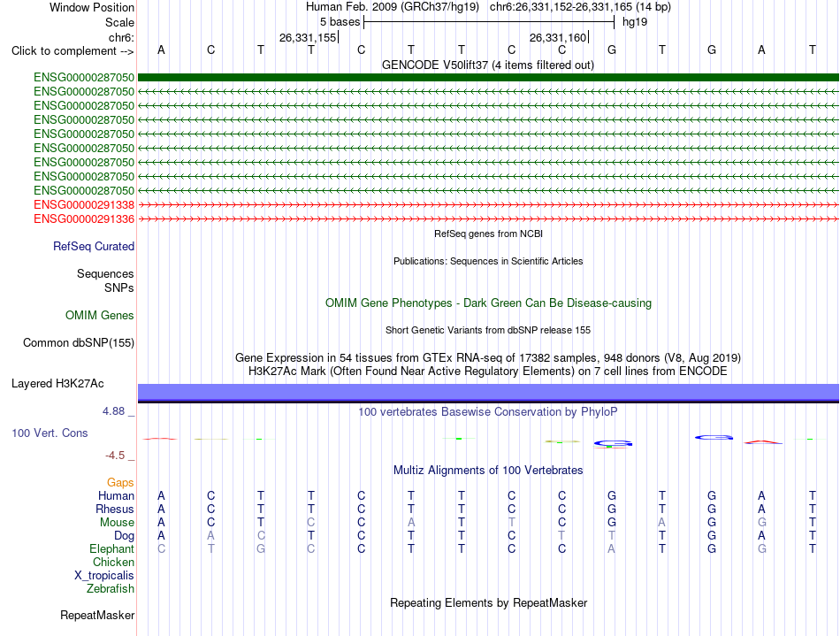840x636 pixels.
Task: Click the Common dbSNP(155) side label
Action: coord(79,343)
